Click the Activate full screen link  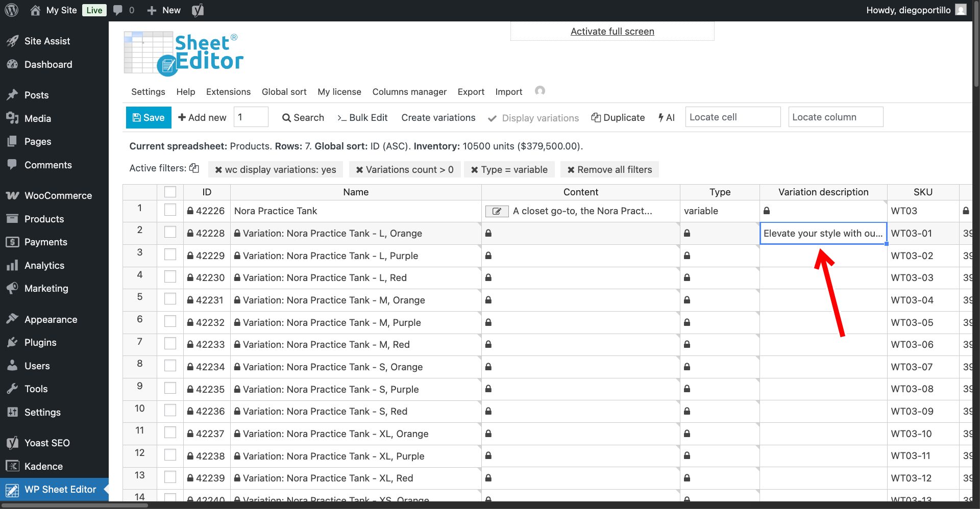612,32
